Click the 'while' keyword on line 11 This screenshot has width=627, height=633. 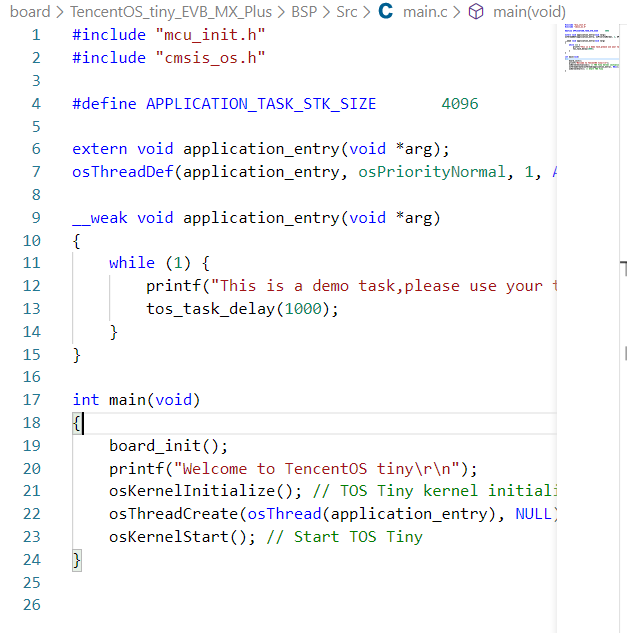pos(132,263)
